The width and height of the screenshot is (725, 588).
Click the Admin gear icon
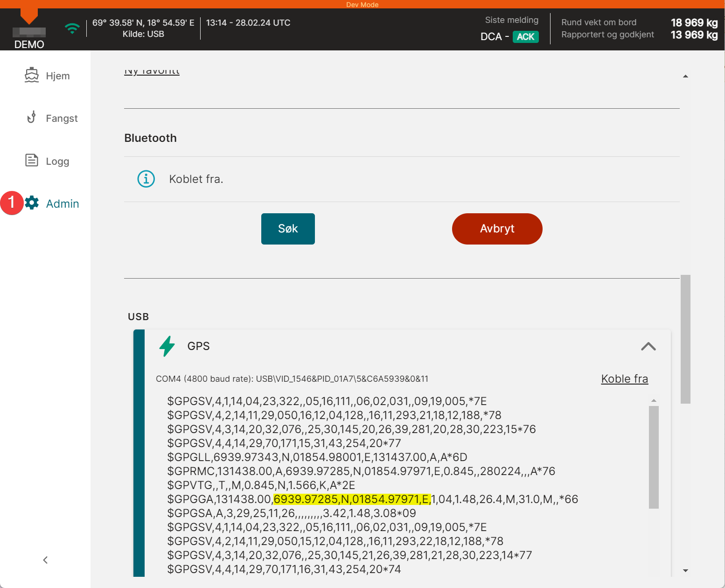pyautogui.click(x=32, y=203)
